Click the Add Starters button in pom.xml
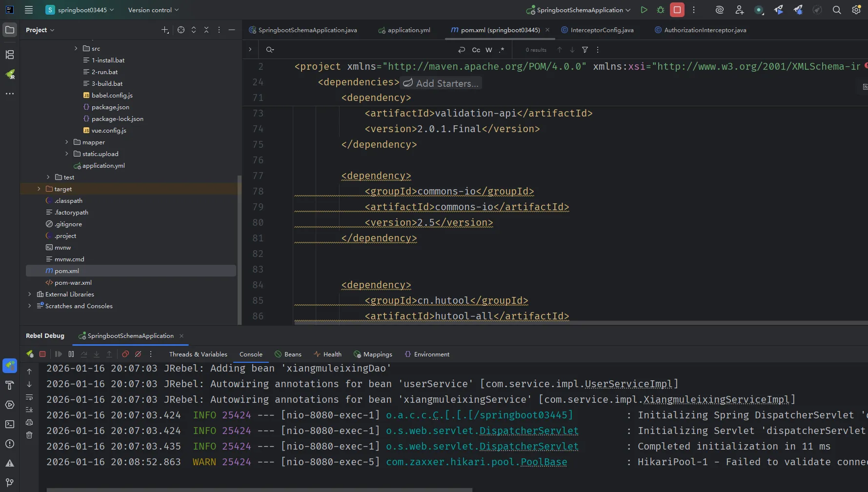868x492 pixels. tap(441, 83)
